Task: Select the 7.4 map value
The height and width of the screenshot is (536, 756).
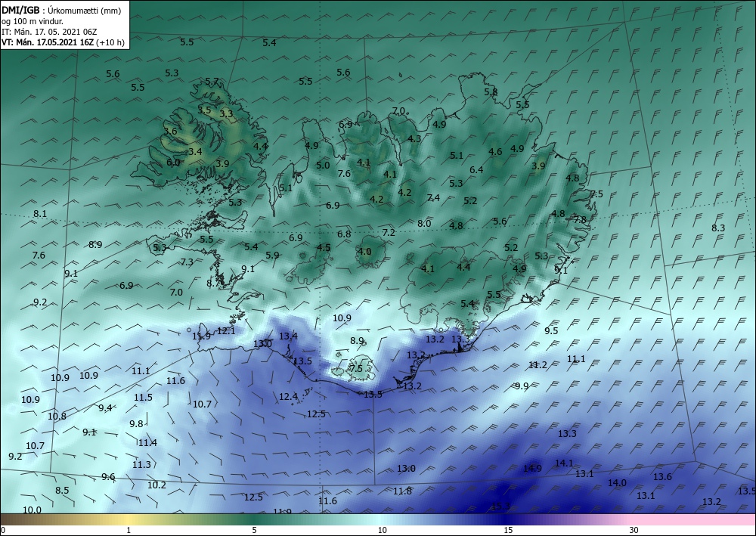Action: click(433, 197)
